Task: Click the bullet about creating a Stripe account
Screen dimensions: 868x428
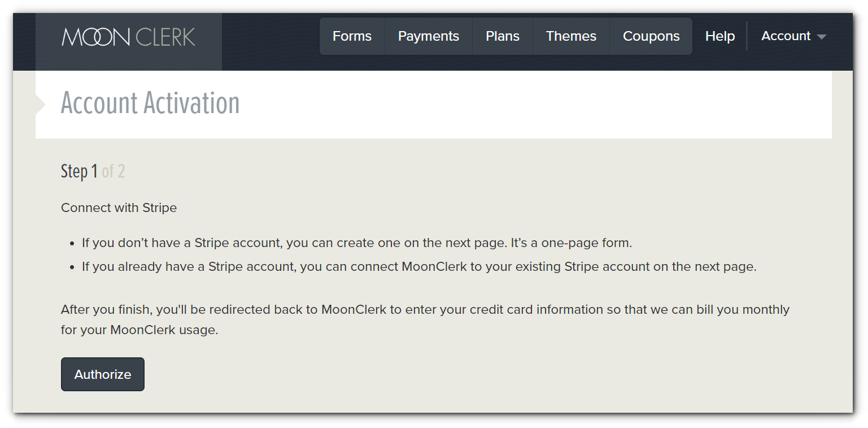Action: [x=357, y=243]
